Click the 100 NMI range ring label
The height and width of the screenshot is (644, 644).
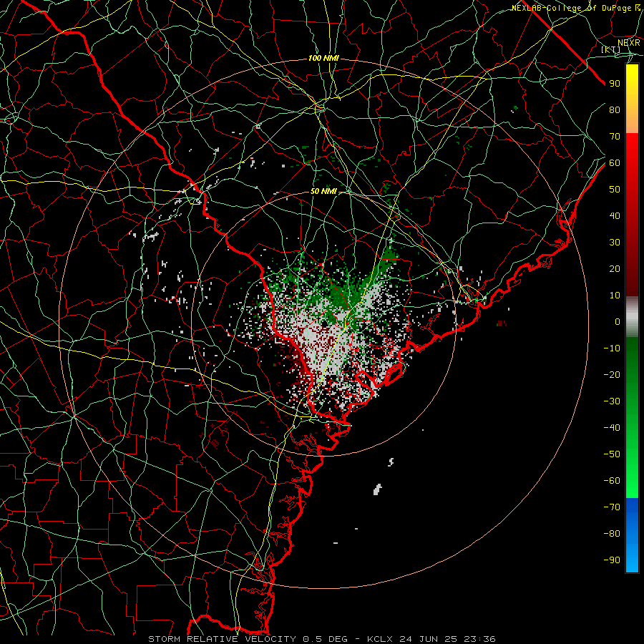323,59
